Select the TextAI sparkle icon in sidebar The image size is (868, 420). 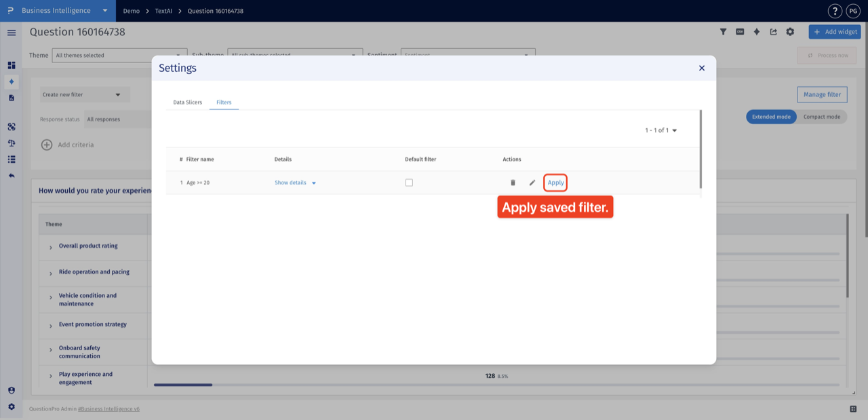[x=12, y=81]
